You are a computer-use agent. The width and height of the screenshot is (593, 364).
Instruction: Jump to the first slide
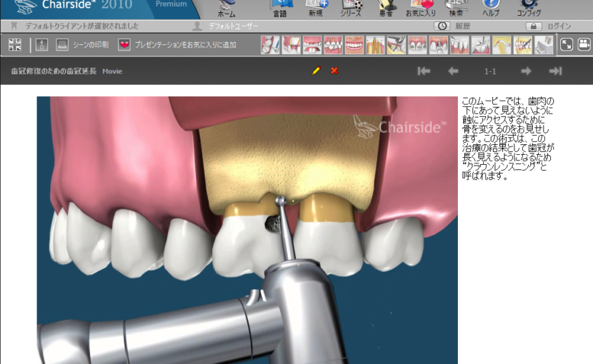coord(424,71)
